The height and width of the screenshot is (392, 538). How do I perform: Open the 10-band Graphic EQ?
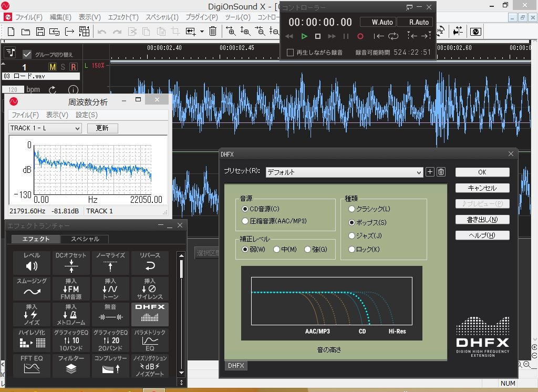(71, 340)
